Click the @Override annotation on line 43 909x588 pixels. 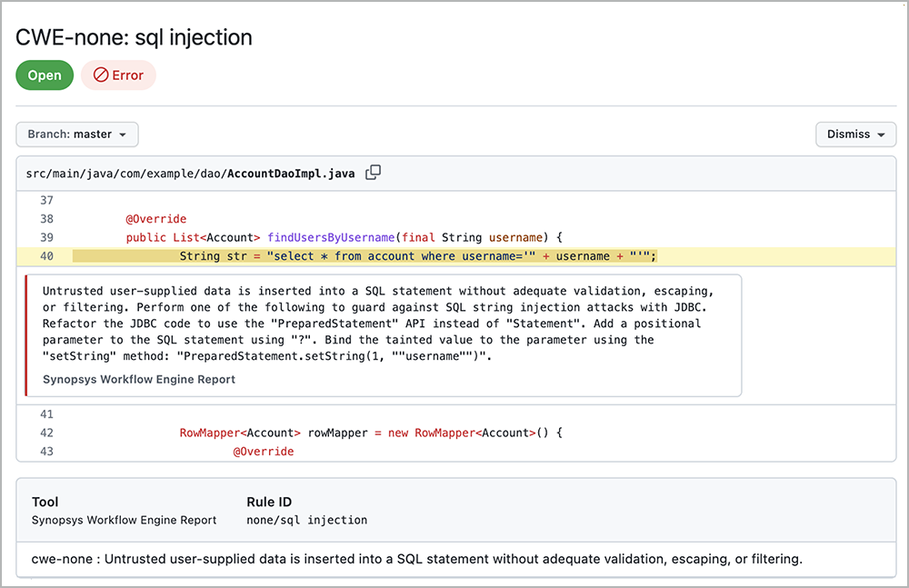[264, 451]
